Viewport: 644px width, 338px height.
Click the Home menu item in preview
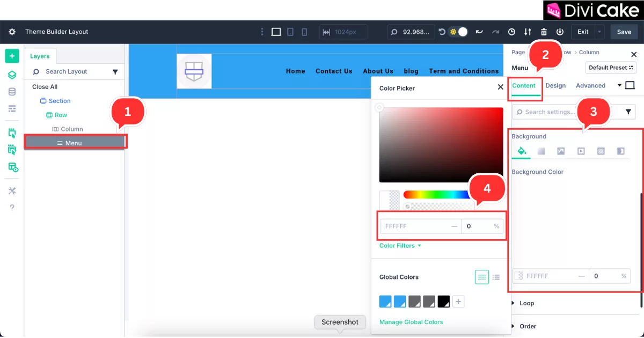coord(295,71)
